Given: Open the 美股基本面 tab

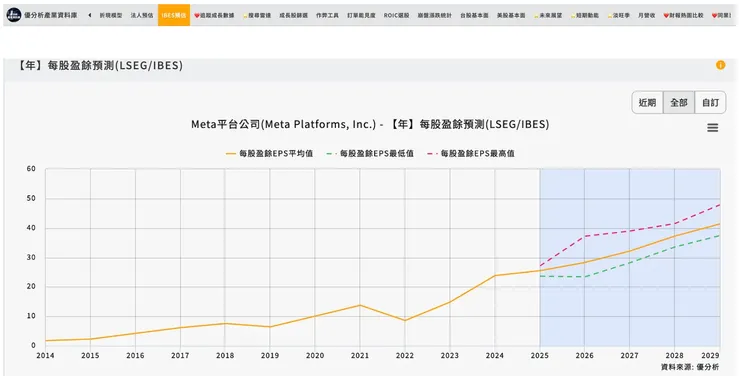Looking at the screenshot, I should coord(511,16).
